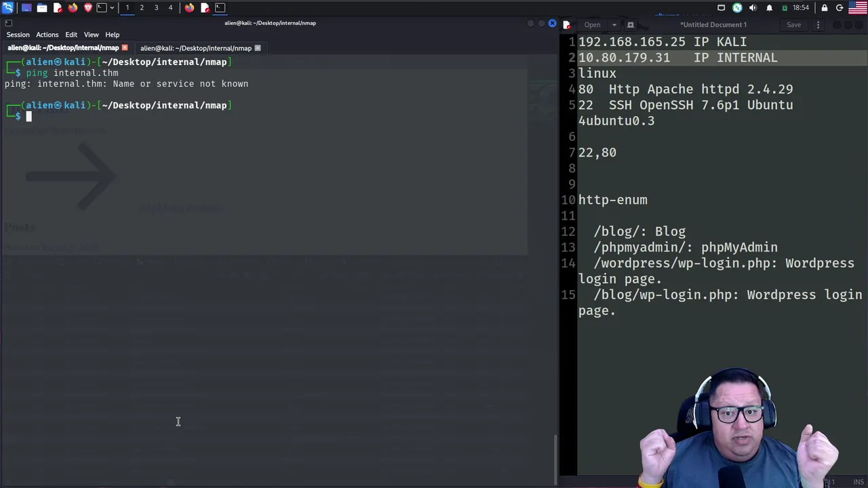The width and height of the screenshot is (868, 488).
Task: Click the green circular tray icon
Action: [x=737, y=7]
